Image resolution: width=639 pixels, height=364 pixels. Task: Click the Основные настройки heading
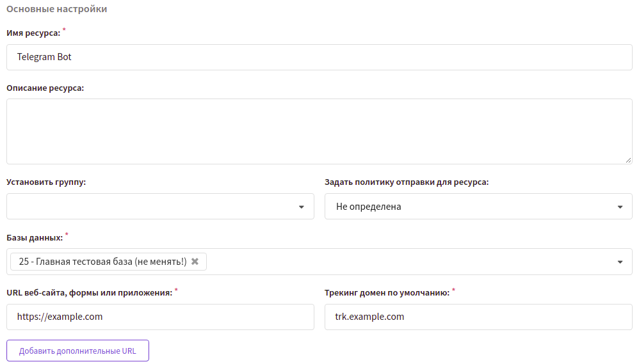click(x=56, y=9)
